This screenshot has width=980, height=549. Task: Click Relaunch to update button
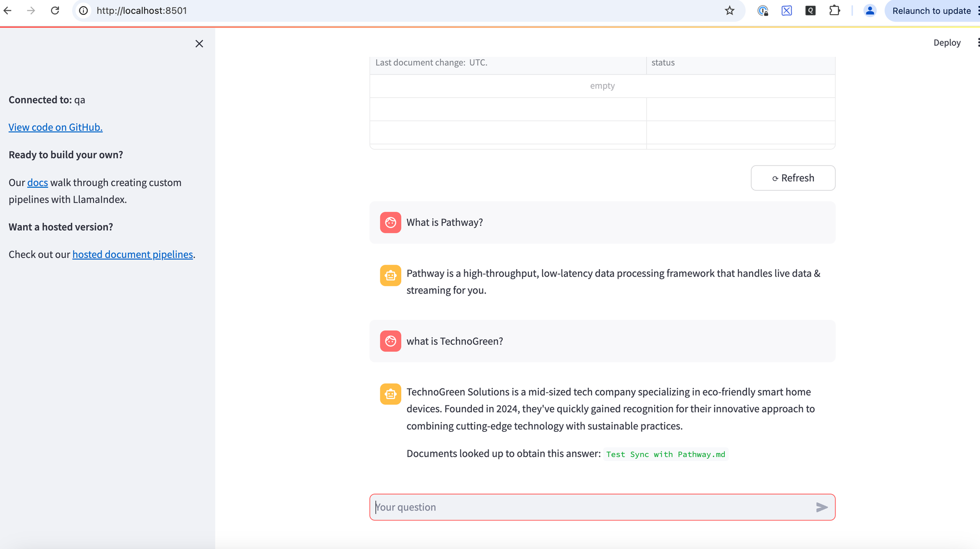click(x=931, y=10)
